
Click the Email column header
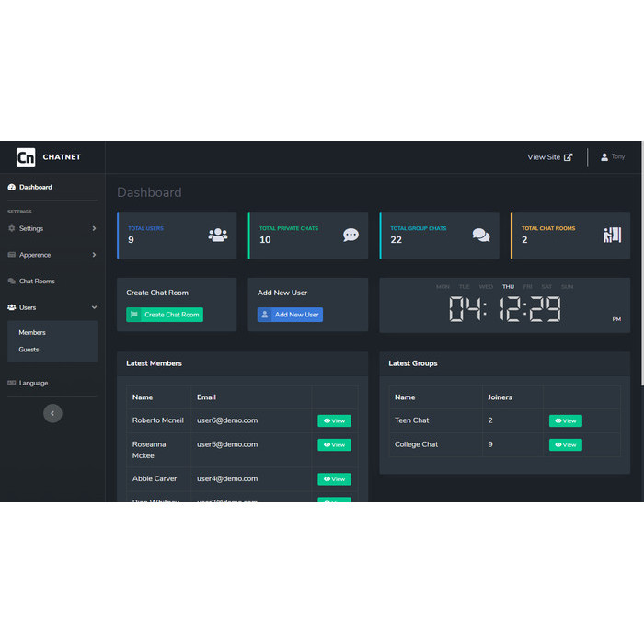206,397
